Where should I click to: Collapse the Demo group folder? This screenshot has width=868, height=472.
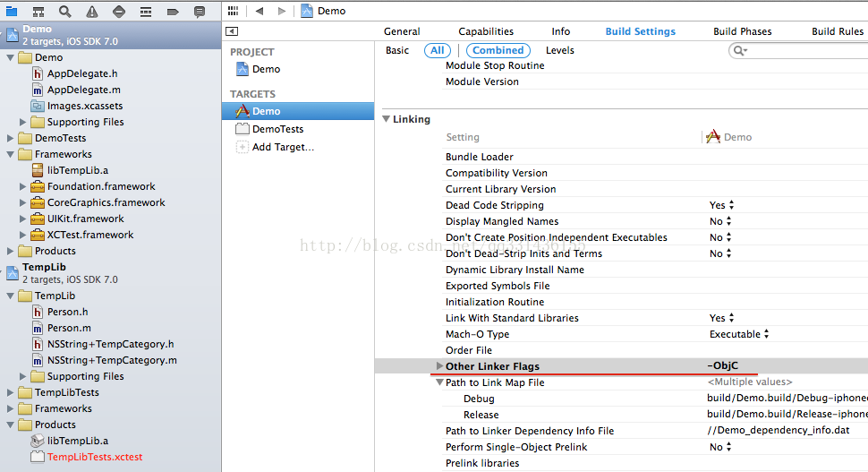(x=10, y=57)
